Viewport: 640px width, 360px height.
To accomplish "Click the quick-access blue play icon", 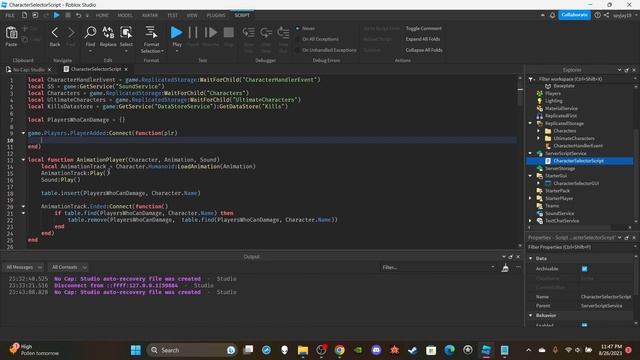I will pos(57,15).
